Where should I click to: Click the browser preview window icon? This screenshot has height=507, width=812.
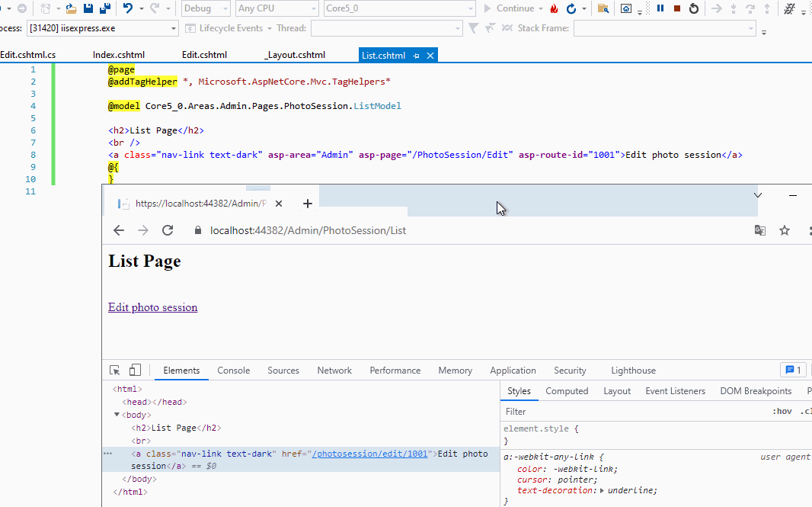(x=626, y=8)
